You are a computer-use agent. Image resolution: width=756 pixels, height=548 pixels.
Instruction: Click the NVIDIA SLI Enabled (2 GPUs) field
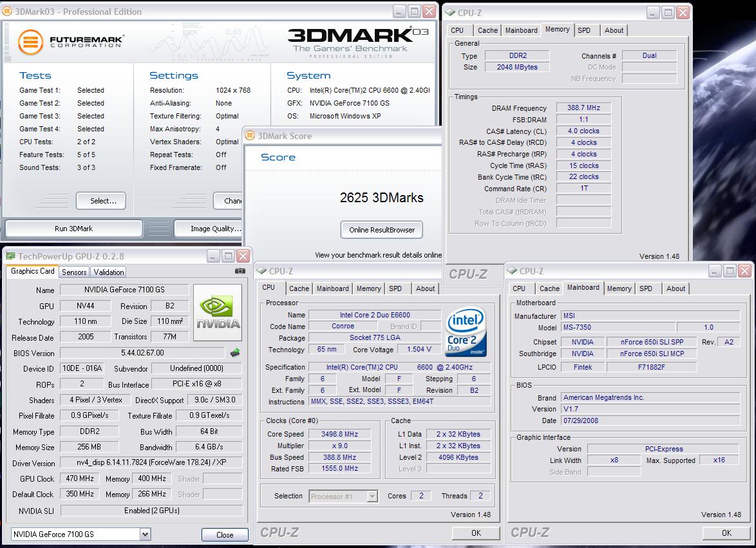pos(151,511)
